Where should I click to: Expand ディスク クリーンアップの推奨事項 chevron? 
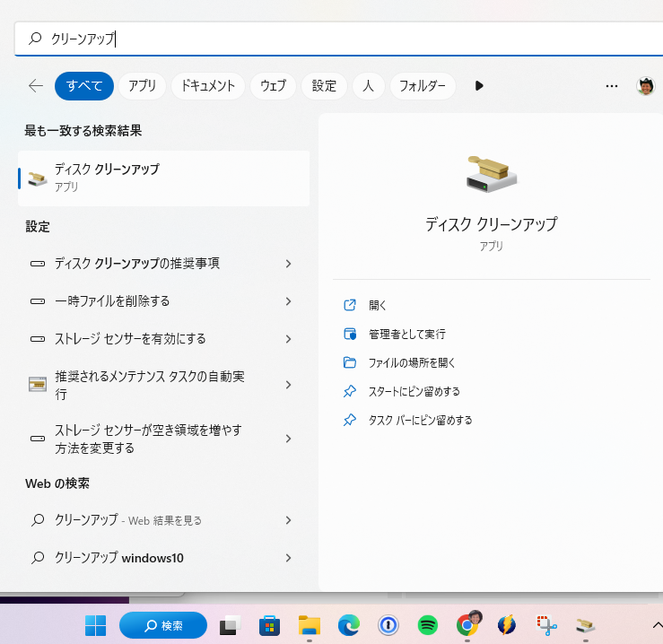[x=288, y=264]
